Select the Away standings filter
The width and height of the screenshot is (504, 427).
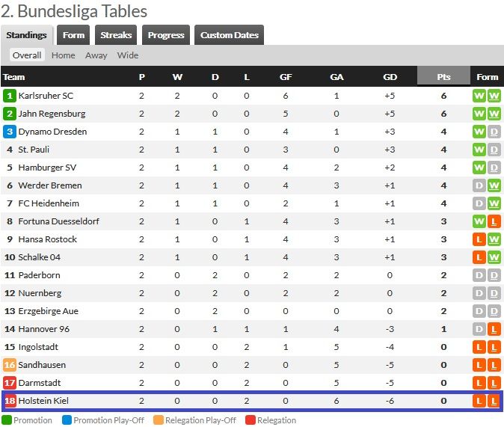(96, 55)
